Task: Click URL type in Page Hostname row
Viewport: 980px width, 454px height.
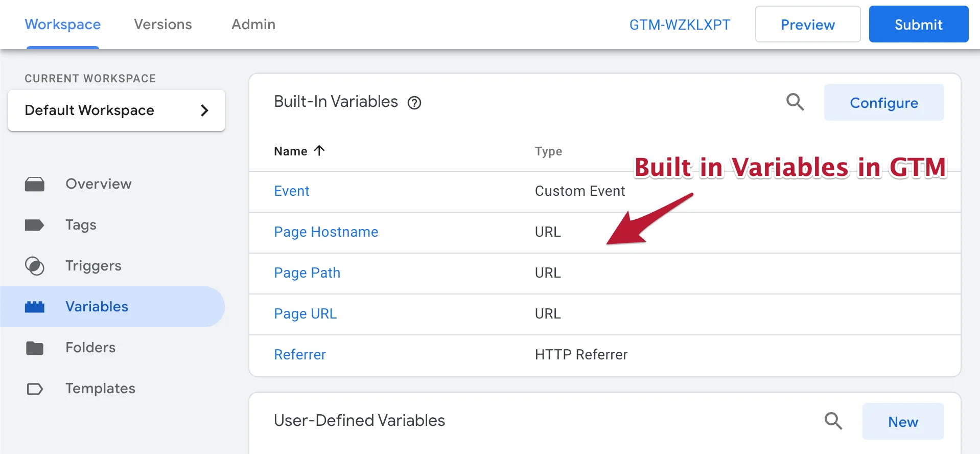Action: (x=548, y=232)
